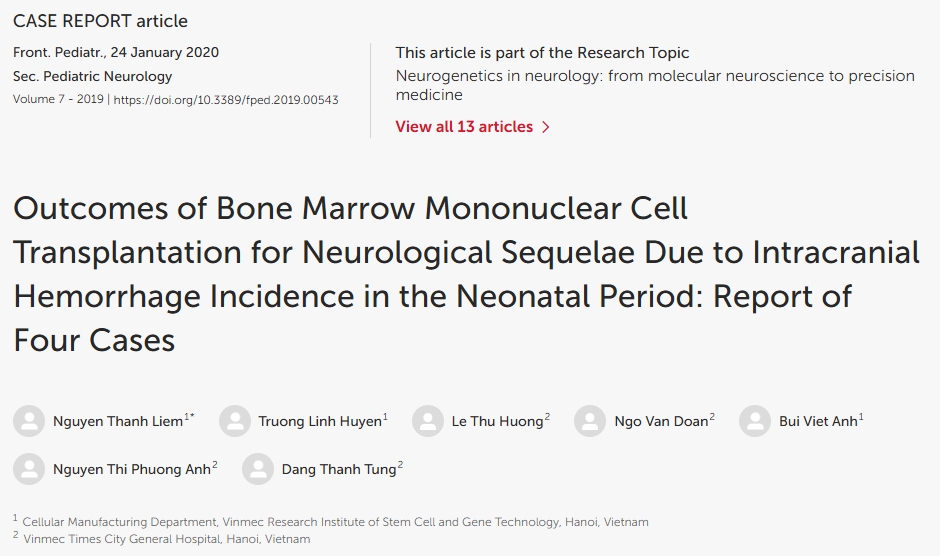Select author name Nguyen Thi Phuong Anh

(132, 470)
